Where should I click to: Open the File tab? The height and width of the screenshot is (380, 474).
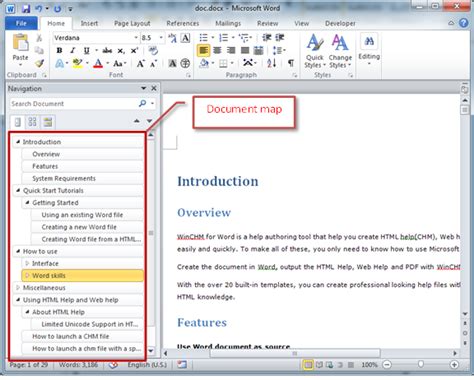coord(21,23)
